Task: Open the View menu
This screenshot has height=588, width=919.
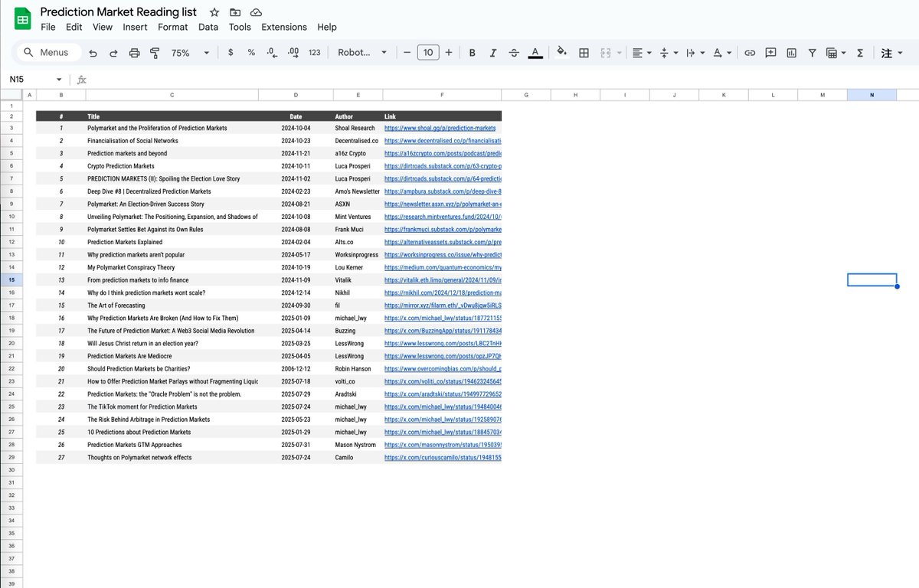Action: [x=103, y=27]
